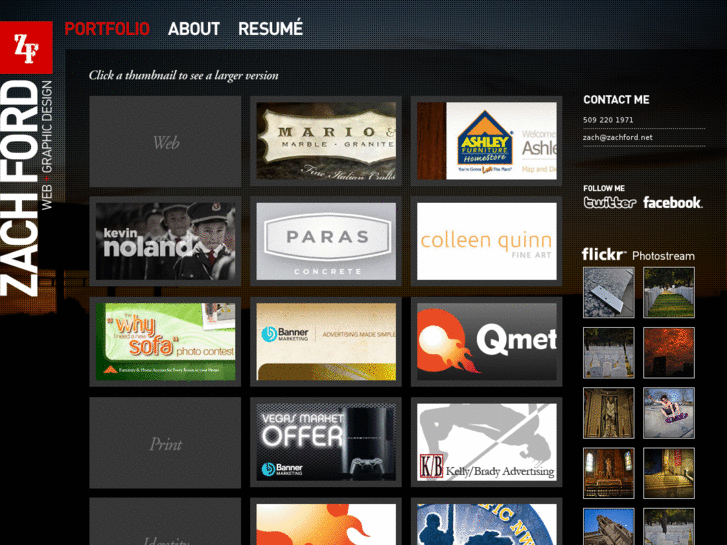The width and height of the screenshot is (727, 545).
Task: Open the blue circular seal thumbnail
Action: click(486, 522)
